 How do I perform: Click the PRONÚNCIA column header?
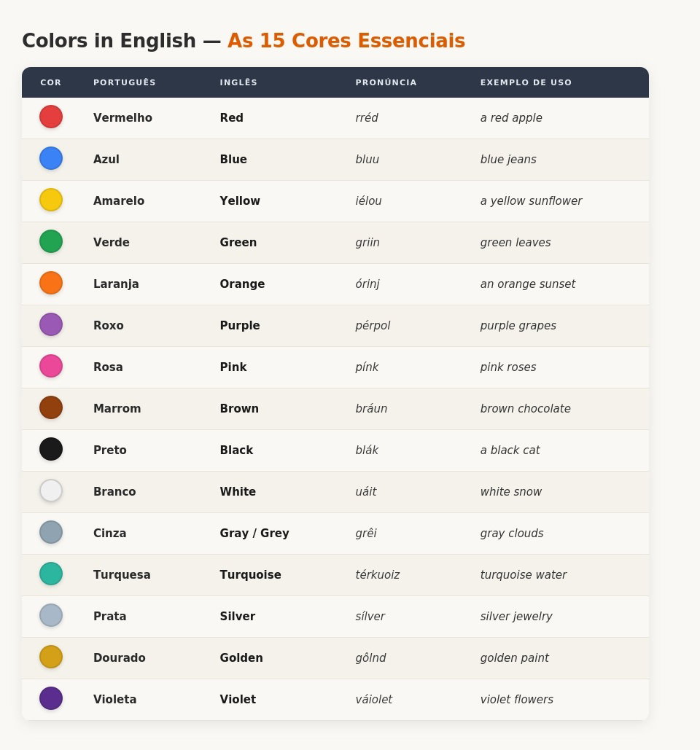[386, 82]
